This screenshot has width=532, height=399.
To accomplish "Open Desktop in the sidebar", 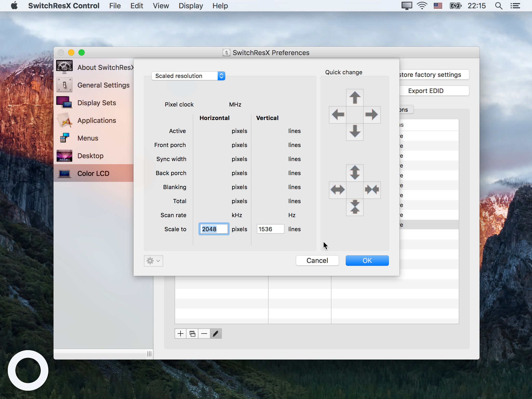I will 94,156.
